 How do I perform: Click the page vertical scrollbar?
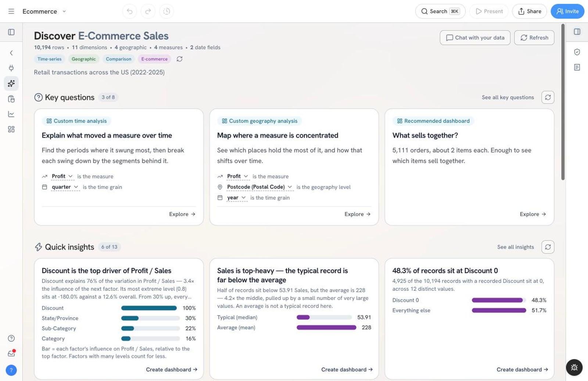pos(563,102)
